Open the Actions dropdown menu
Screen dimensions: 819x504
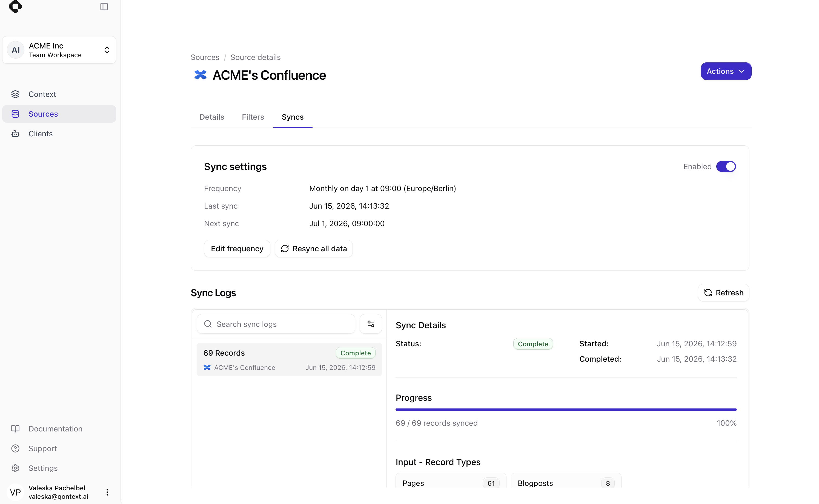pos(726,71)
